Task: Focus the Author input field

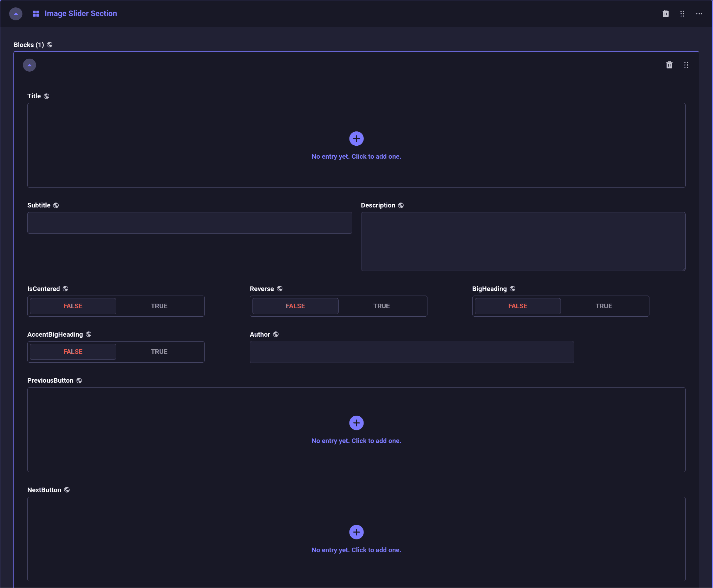Action: click(x=412, y=352)
